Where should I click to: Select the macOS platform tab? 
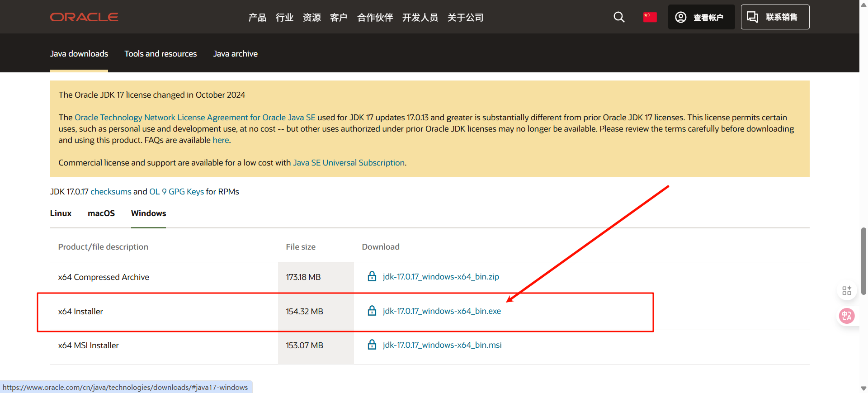tap(101, 213)
